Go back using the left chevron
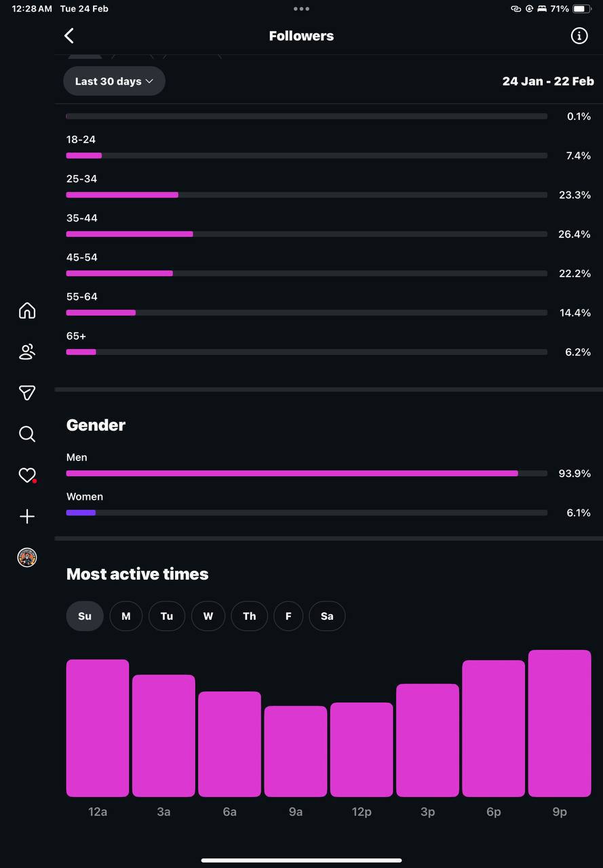This screenshot has width=603, height=868. (69, 36)
